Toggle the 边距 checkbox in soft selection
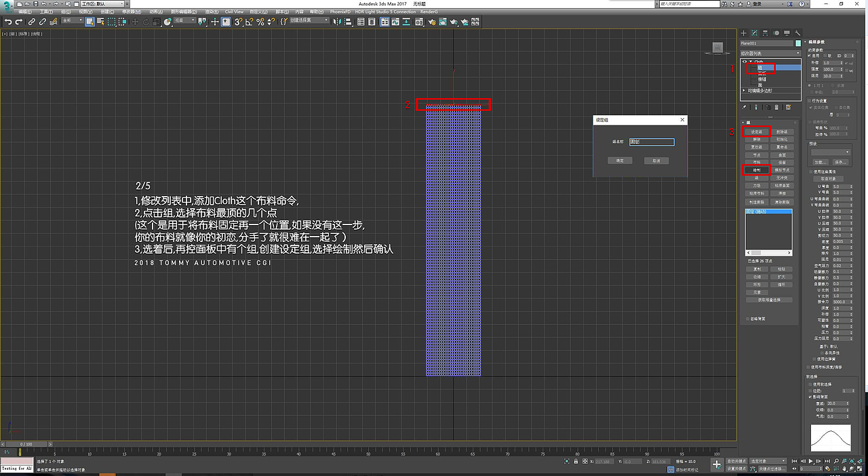The image size is (868, 476). point(810,391)
